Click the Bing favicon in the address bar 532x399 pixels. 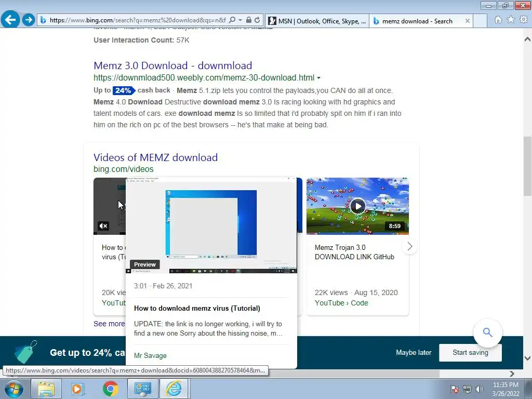43,20
